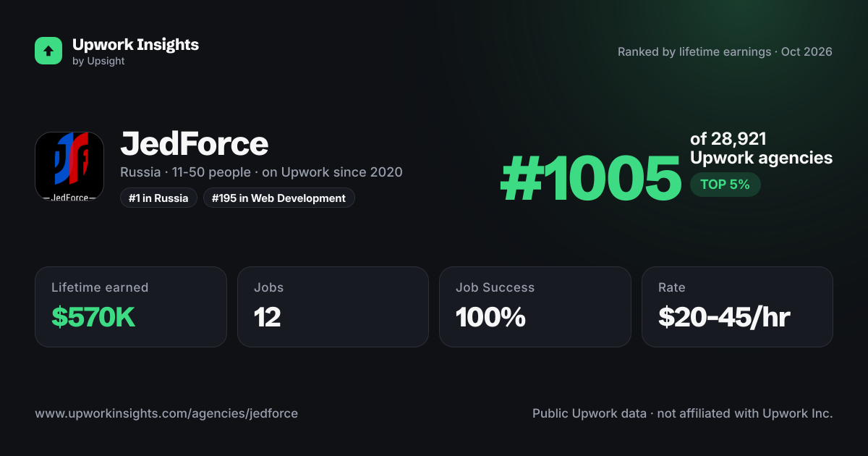Click the 'by Upsight' subtitle

pyautogui.click(x=98, y=62)
